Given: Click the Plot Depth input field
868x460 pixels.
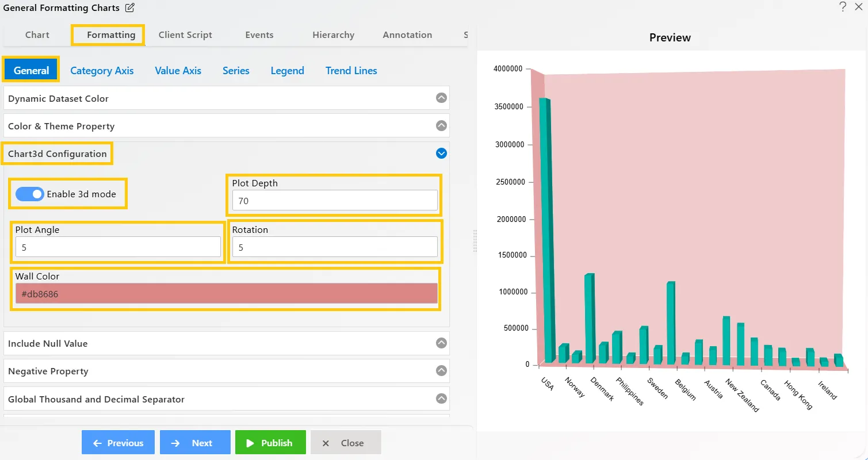Looking at the screenshot, I should (335, 201).
